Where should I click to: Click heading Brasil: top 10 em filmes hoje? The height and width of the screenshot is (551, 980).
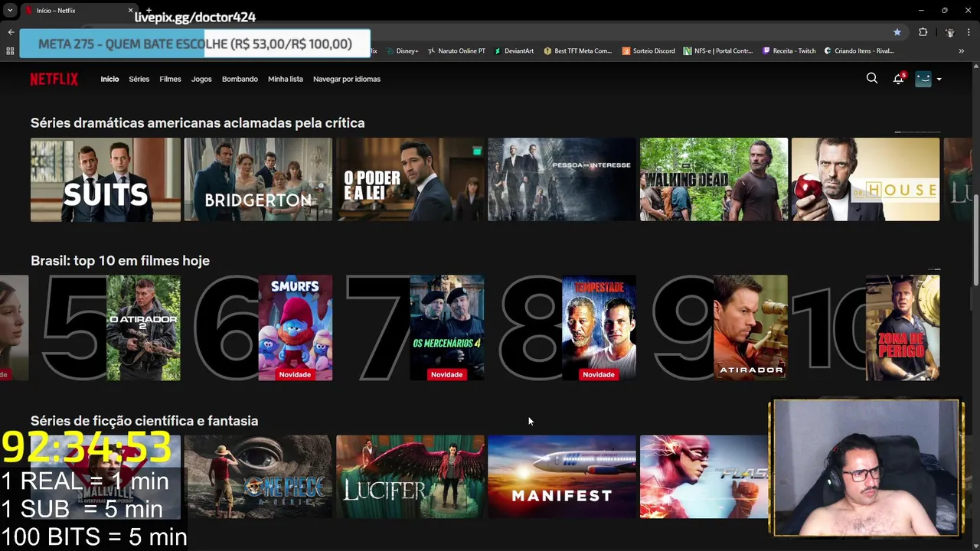120,261
